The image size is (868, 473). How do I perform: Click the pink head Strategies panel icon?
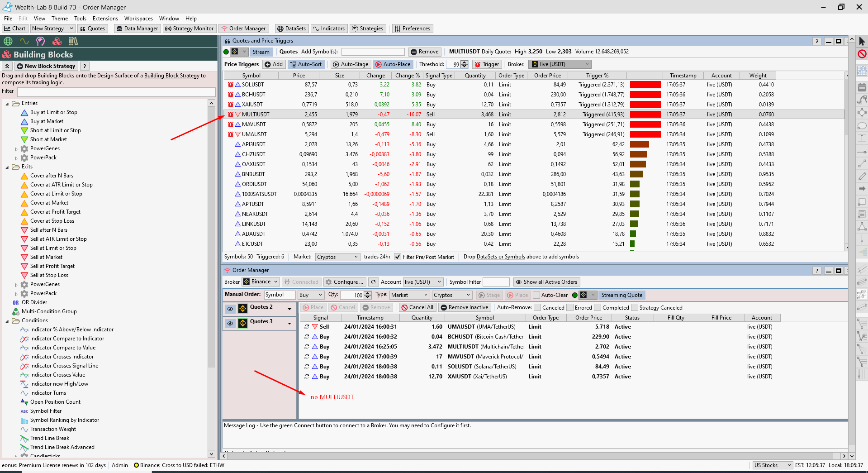pyautogui.click(x=41, y=41)
